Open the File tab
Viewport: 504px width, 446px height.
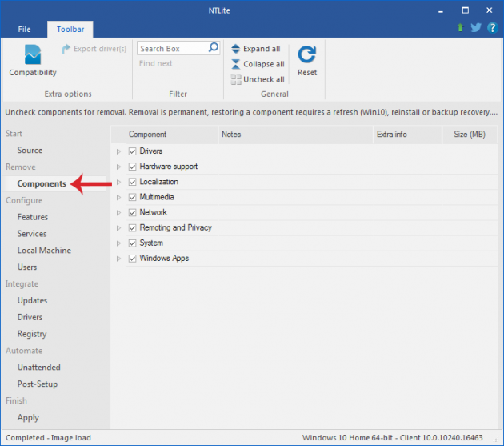pos(25,30)
